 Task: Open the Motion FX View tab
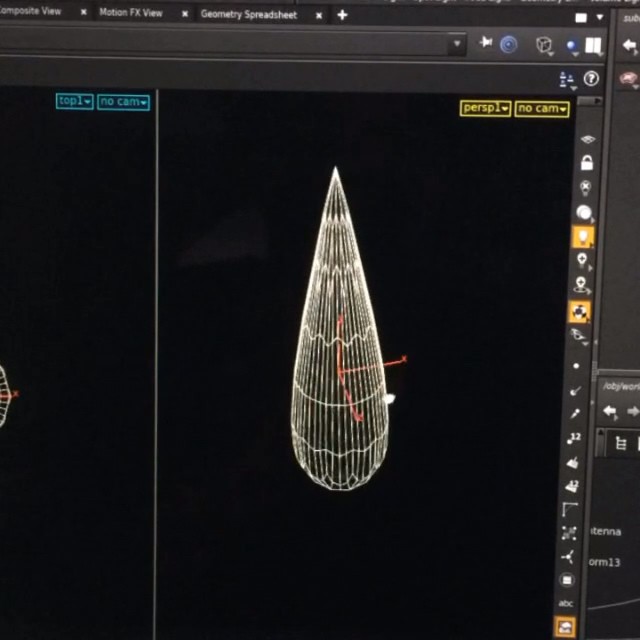(130, 14)
